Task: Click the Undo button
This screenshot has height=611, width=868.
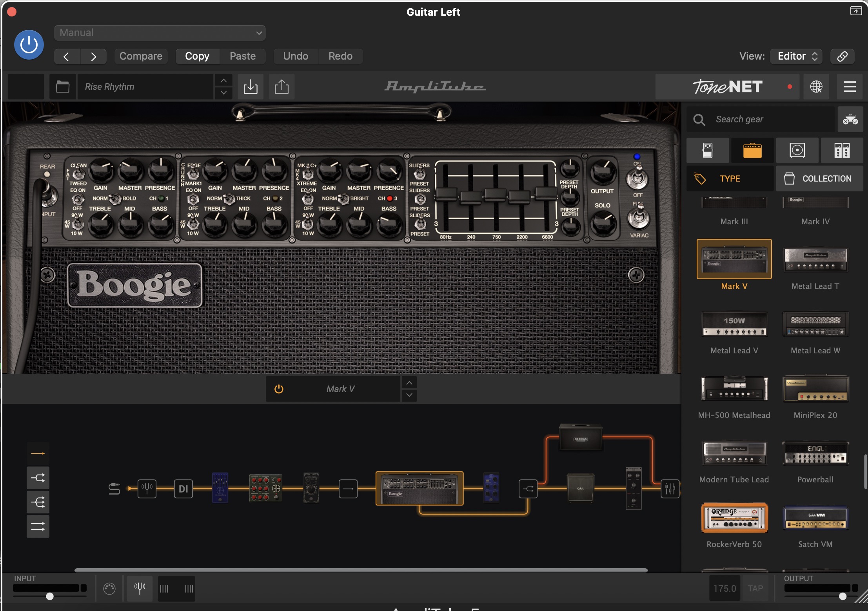Action: [296, 56]
